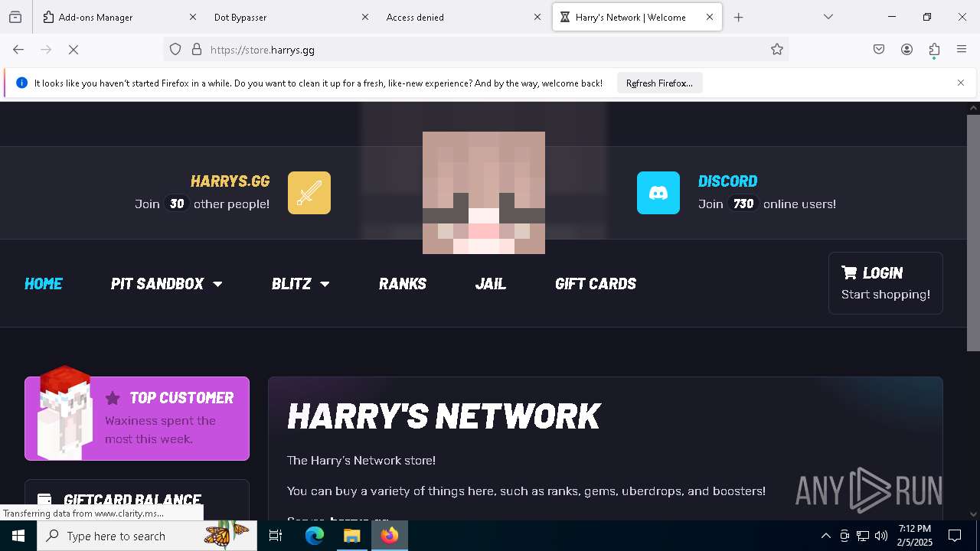Click the Top Customer Minecraft skin avatar
The image size is (980, 551).
tap(65, 413)
